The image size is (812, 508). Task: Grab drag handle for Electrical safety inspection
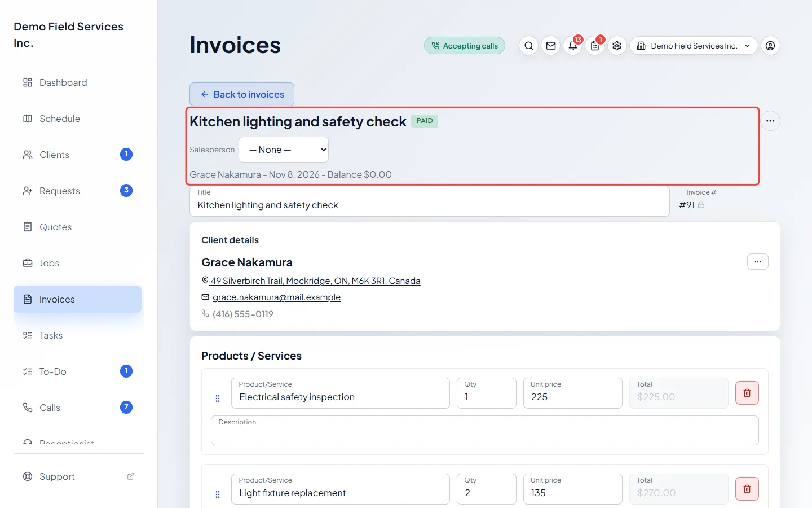click(x=218, y=398)
